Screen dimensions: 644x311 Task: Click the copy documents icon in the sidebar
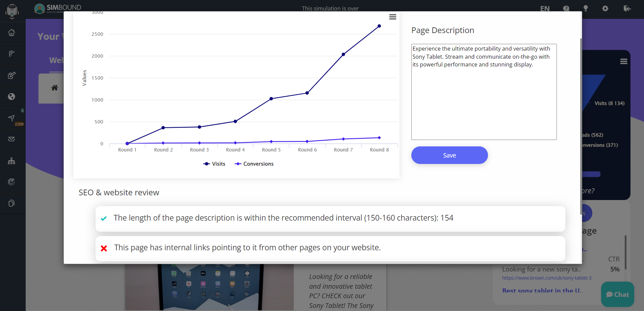(x=11, y=203)
